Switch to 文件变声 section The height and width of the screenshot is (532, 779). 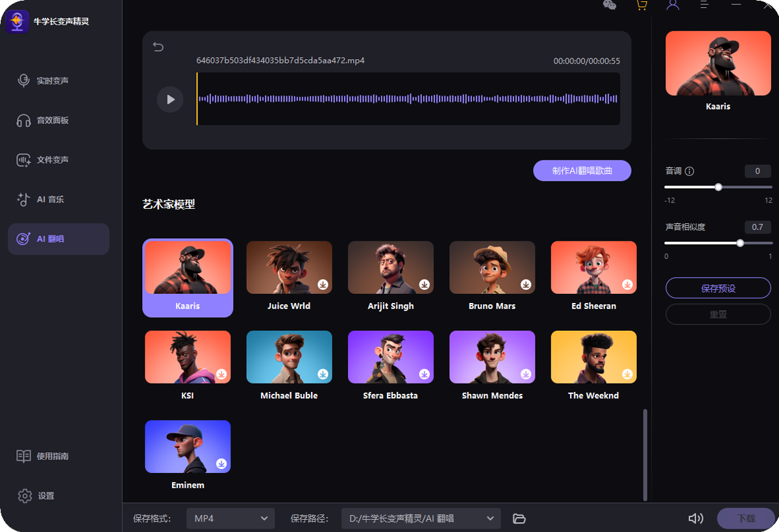coord(58,160)
